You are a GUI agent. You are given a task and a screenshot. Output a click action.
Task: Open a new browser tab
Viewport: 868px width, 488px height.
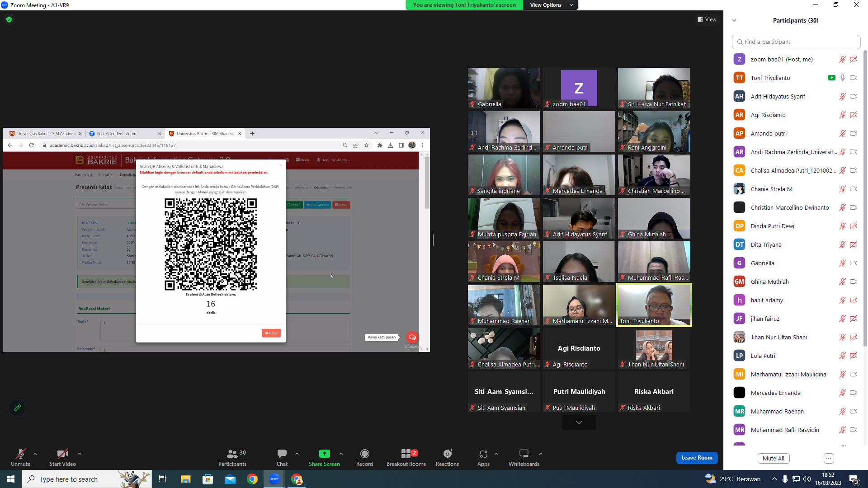pyautogui.click(x=252, y=134)
